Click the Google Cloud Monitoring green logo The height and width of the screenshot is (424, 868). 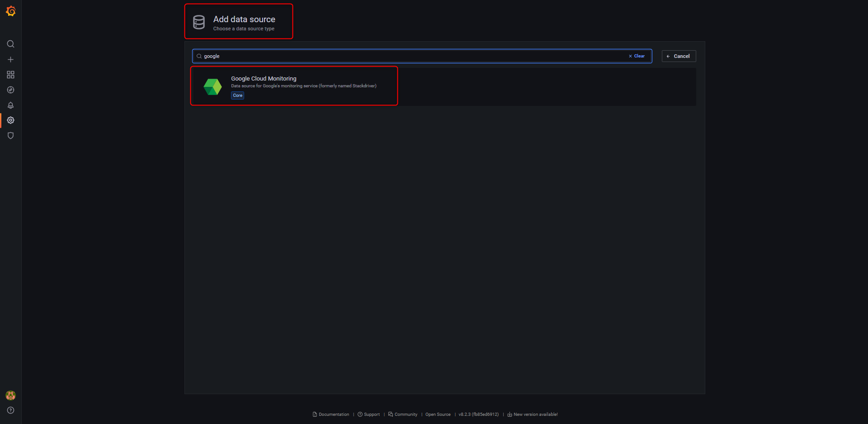coord(212,87)
